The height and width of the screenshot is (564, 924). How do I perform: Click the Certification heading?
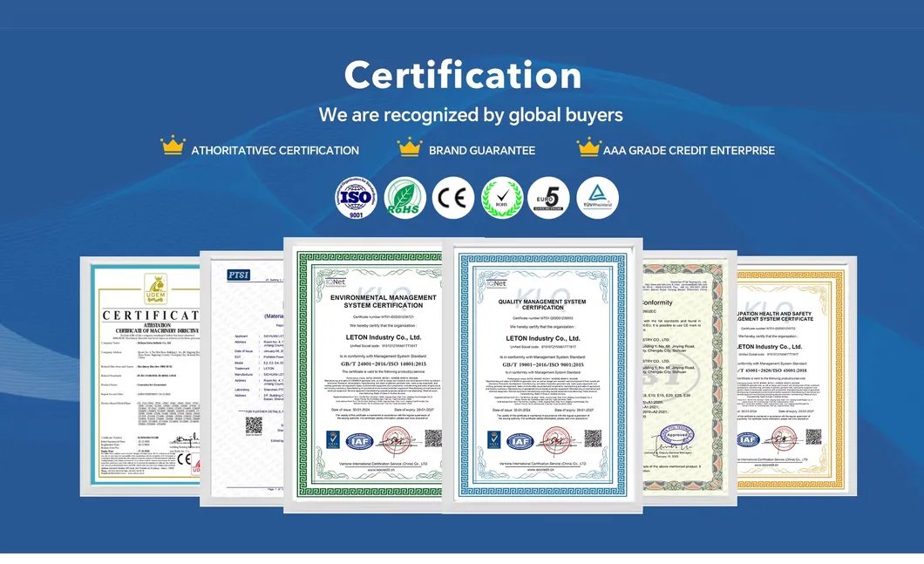[463, 76]
